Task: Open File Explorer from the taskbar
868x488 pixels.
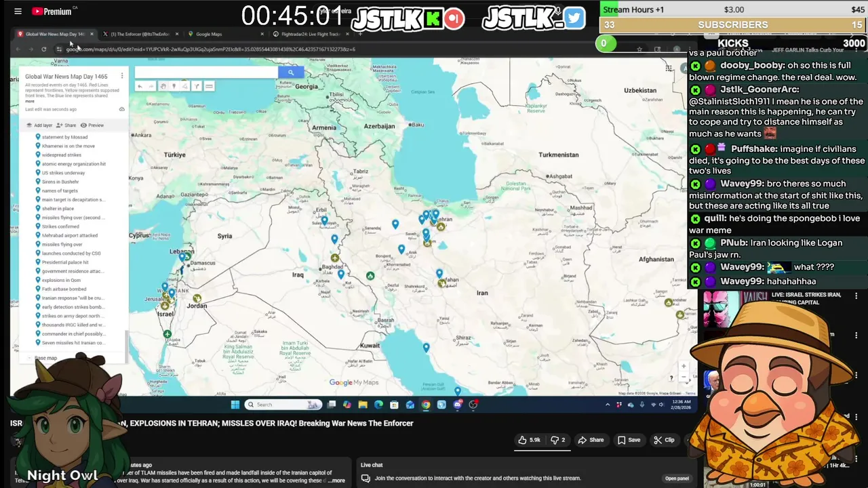Action: click(x=363, y=405)
